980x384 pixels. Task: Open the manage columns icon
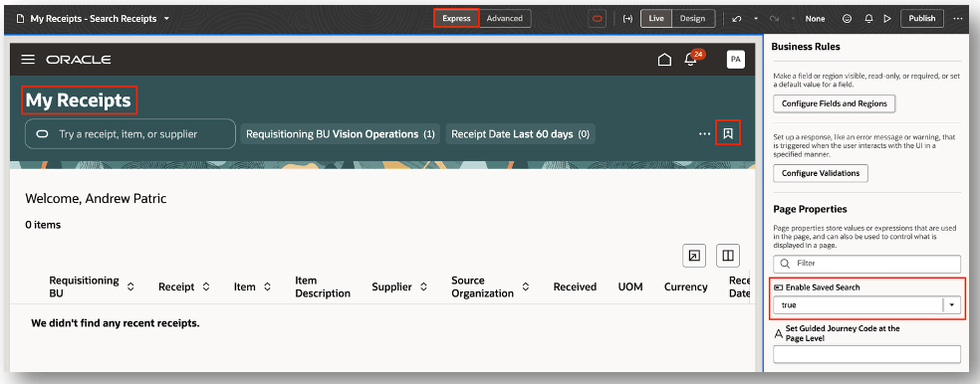click(727, 256)
